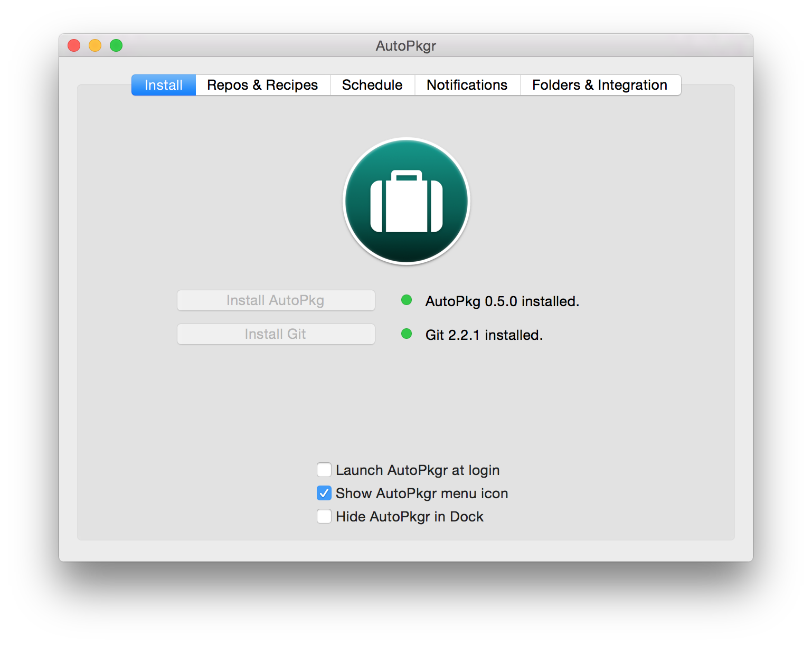Click the 'AutoPkg 0.5.0 installed.' status text

pyautogui.click(x=502, y=301)
